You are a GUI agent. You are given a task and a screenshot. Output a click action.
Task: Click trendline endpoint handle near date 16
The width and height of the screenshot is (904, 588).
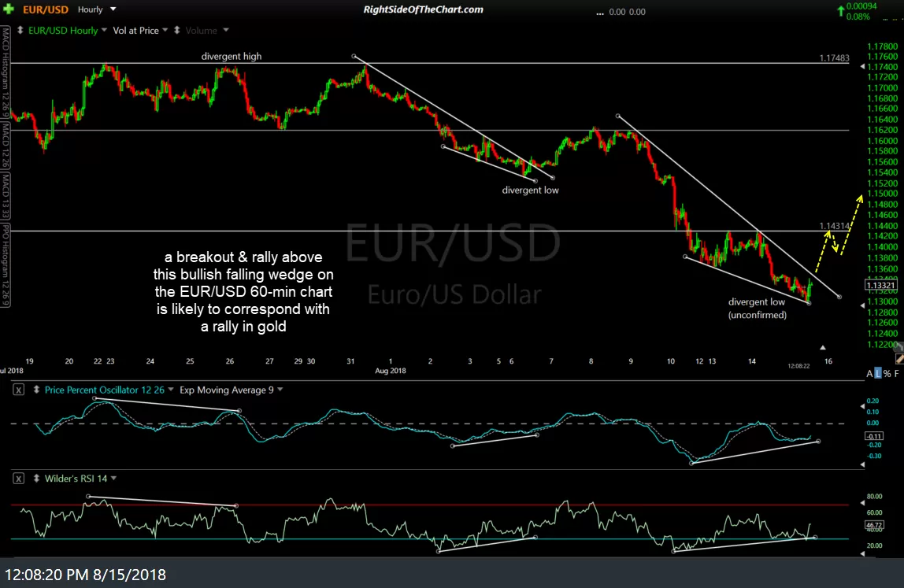tap(839, 297)
